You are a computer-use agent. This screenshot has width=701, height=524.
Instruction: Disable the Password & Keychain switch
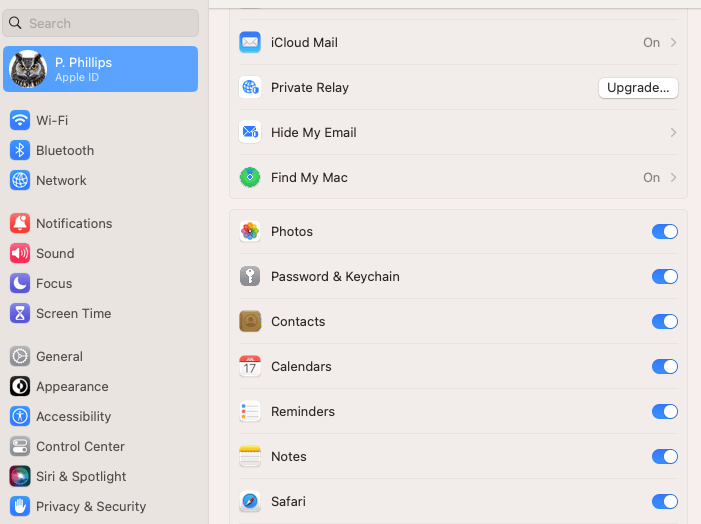click(664, 276)
